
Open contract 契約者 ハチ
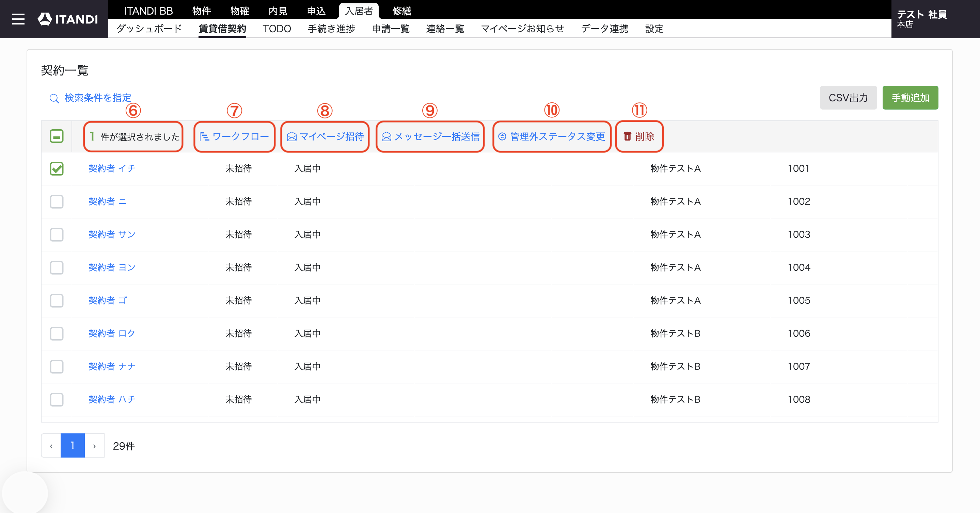click(x=112, y=399)
